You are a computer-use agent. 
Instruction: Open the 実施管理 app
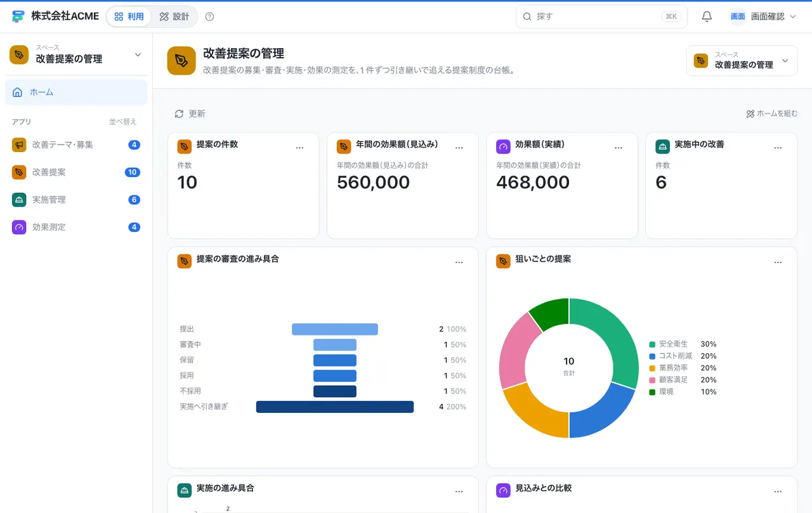point(76,200)
